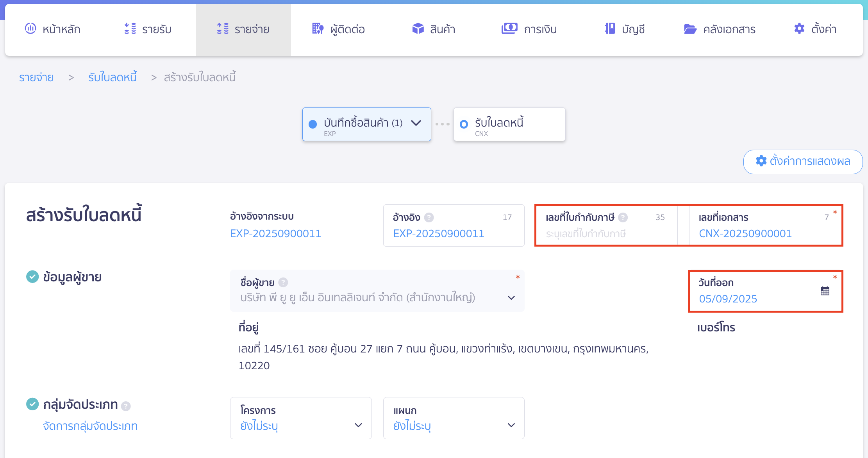Open the calendar icon for วันที่ออก
868x458 pixels.
point(825,291)
